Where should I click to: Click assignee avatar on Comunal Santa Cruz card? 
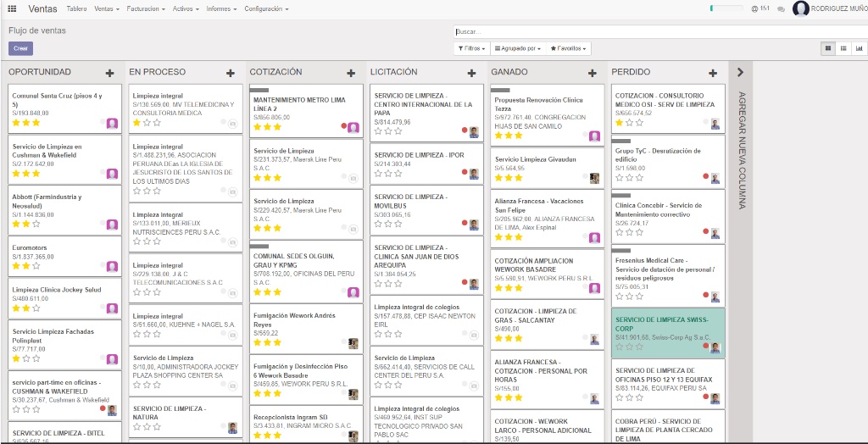click(113, 124)
